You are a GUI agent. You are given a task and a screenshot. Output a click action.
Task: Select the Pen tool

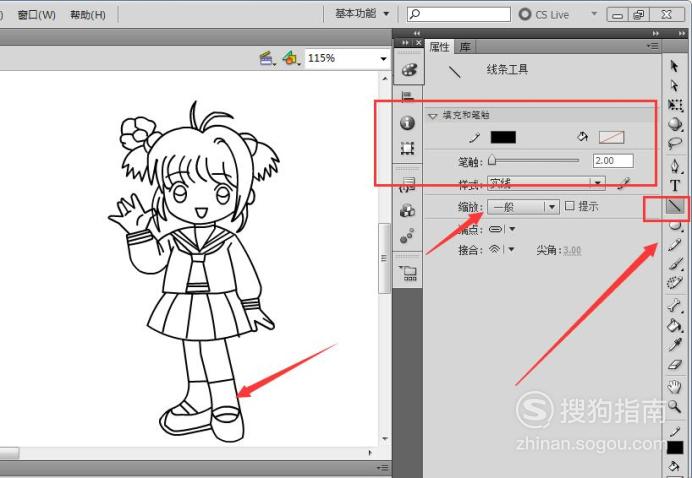point(675,166)
